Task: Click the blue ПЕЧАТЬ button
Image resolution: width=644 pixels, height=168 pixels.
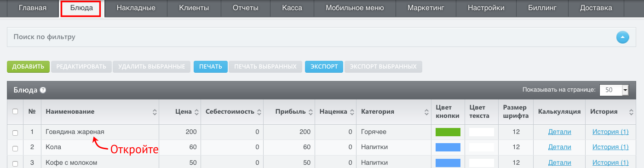Action: tap(211, 67)
